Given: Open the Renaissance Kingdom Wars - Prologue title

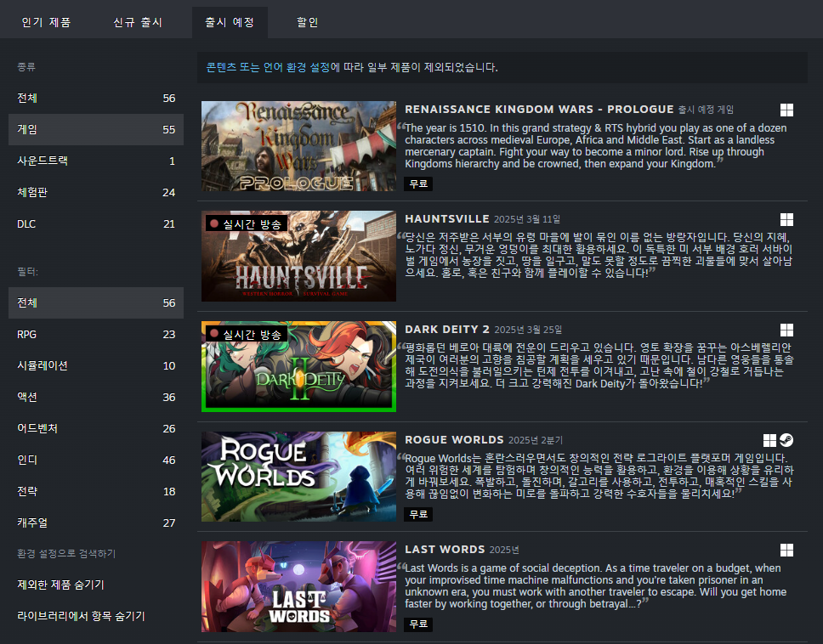Looking at the screenshot, I should coord(539,109).
